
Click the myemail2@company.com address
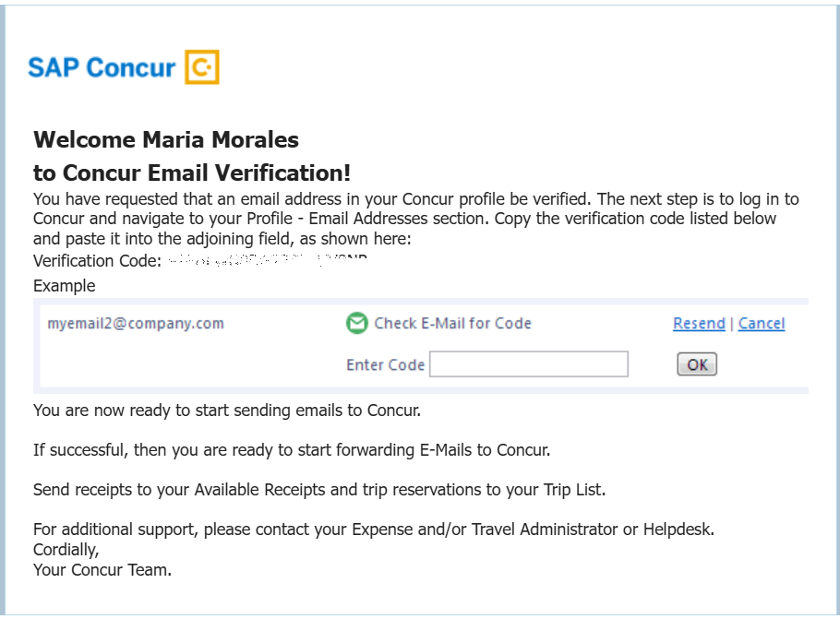coord(136,324)
